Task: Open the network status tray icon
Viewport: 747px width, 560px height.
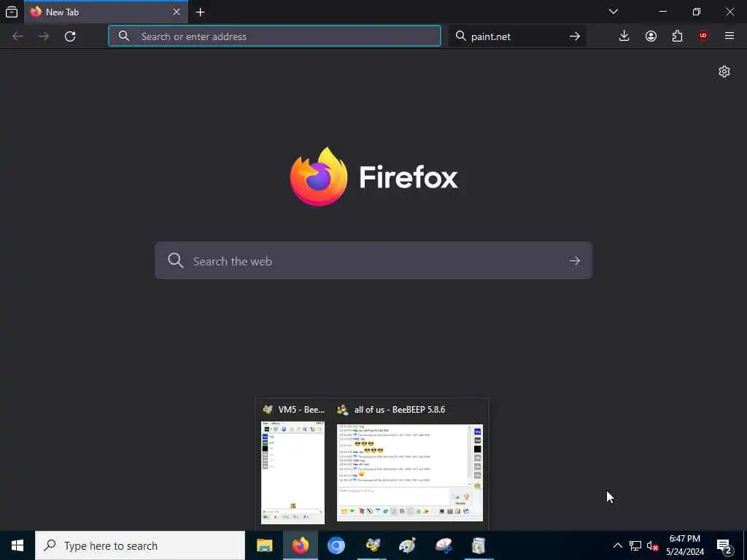Action: click(x=635, y=545)
